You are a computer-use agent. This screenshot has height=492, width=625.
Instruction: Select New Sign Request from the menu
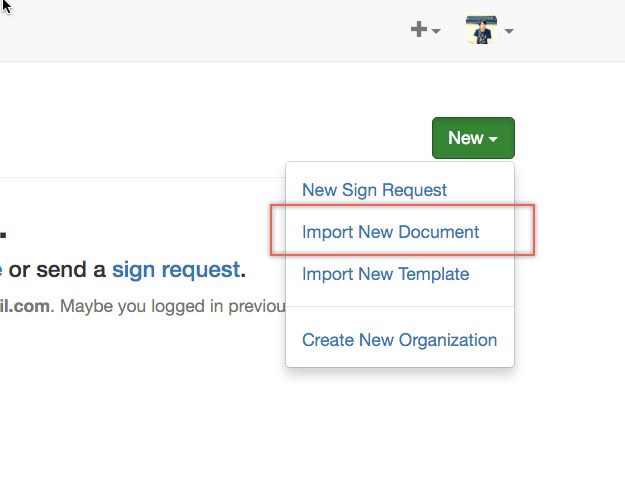click(x=374, y=190)
